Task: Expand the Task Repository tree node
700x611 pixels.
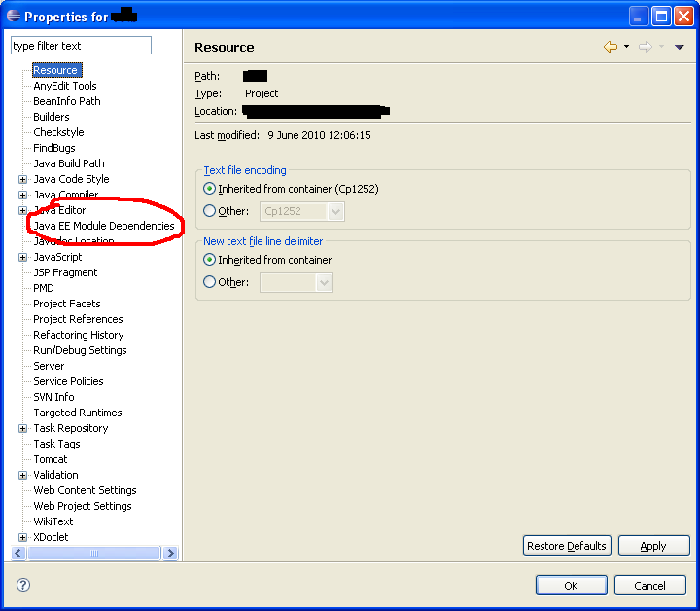Action: pyautogui.click(x=23, y=428)
